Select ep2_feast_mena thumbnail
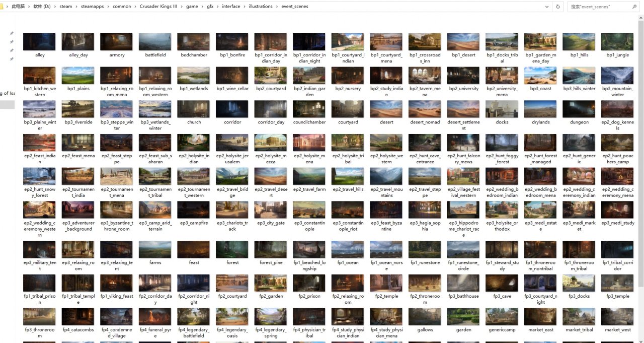 click(78, 143)
